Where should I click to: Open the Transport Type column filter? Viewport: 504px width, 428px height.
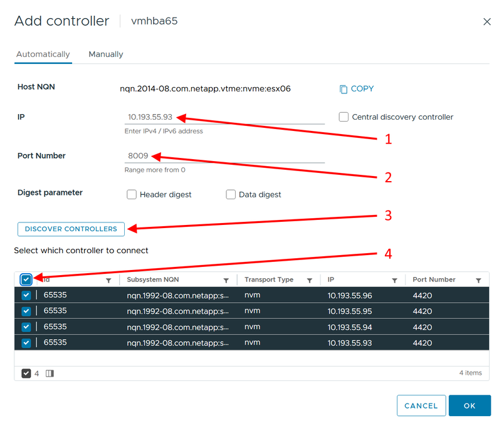click(x=310, y=281)
